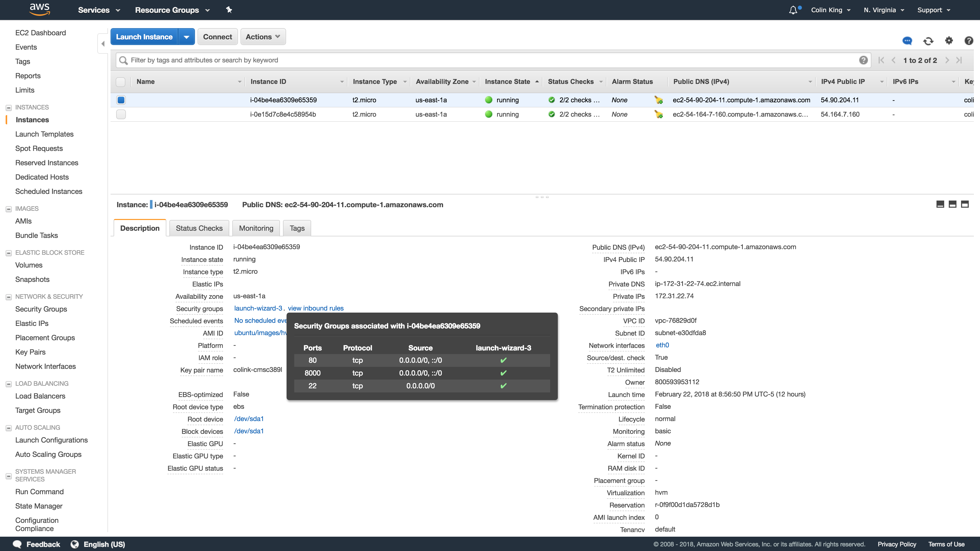Expand the Launch Instance dropdown arrow
Image resolution: width=980 pixels, height=551 pixels.
pyautogui.click(x=187, y=37)
